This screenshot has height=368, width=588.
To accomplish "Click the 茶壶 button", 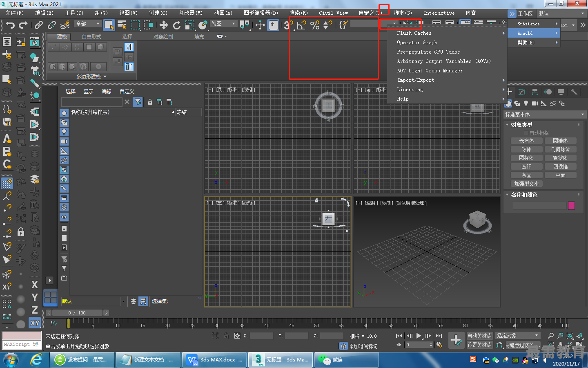I will pos(527,175).
